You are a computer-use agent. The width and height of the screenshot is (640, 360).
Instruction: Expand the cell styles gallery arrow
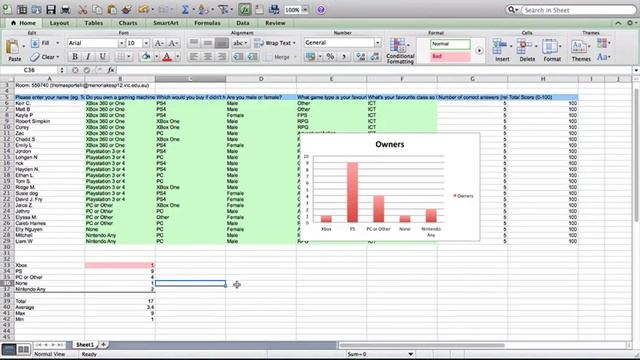(479, 51)
